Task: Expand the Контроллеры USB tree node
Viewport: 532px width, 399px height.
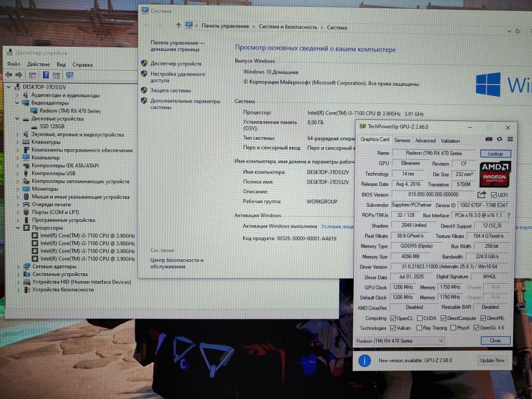Action: (17, 174)
